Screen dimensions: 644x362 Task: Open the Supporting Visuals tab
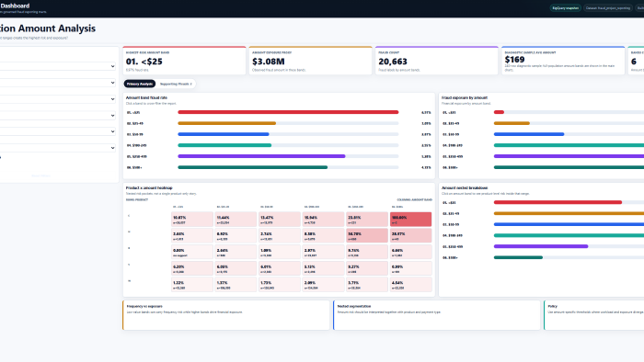tap(176, 84)
